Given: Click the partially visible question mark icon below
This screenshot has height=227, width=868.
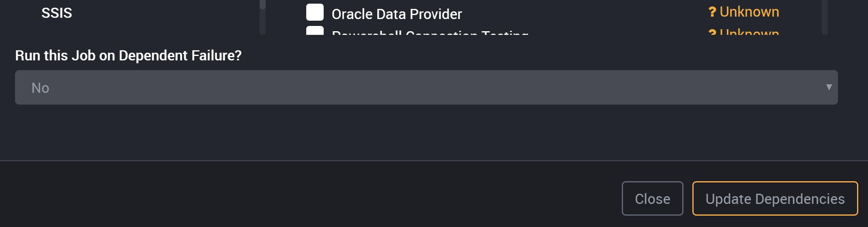Looking at the screenshot, I should pyautogui.click(x=712, y=32).
